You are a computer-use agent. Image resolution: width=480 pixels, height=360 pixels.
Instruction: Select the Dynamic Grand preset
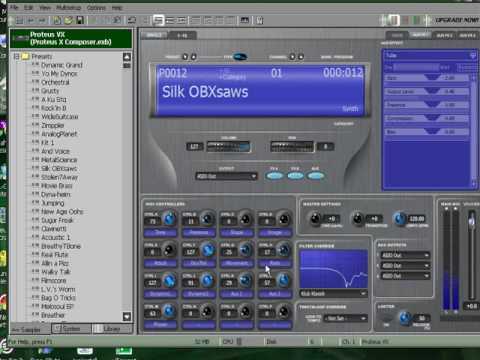pos(61,65)
